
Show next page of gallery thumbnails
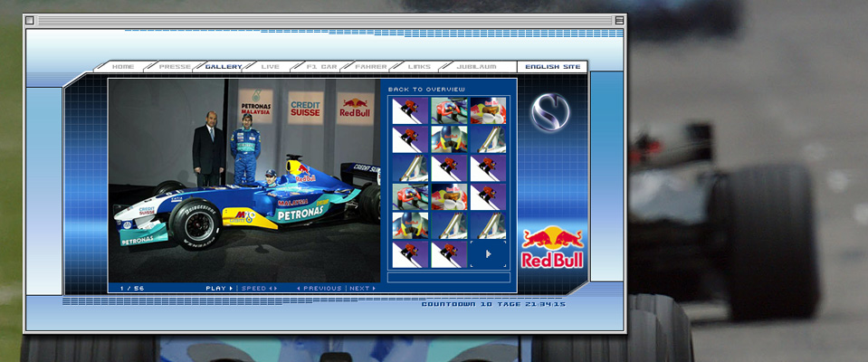click(488, 254)
